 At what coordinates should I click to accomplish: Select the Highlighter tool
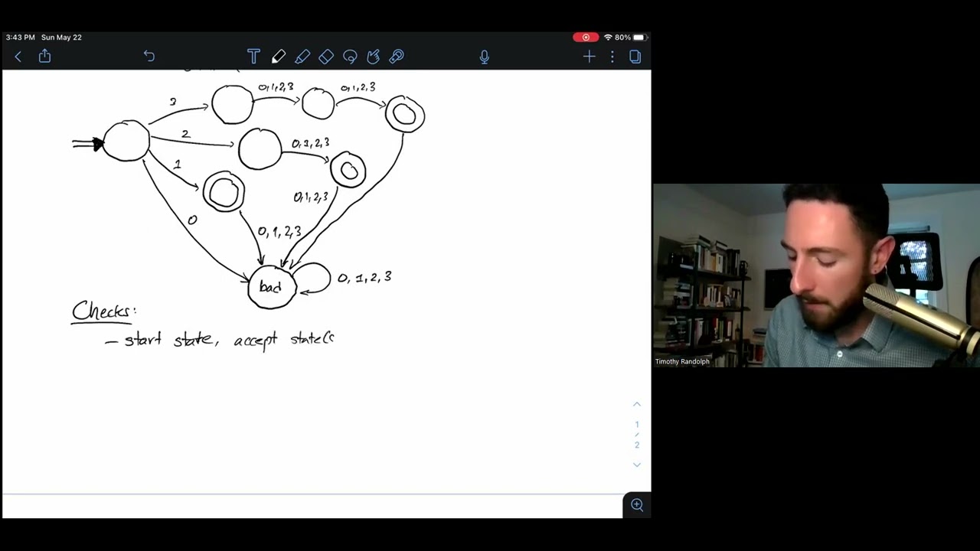[x=302, y=56]
